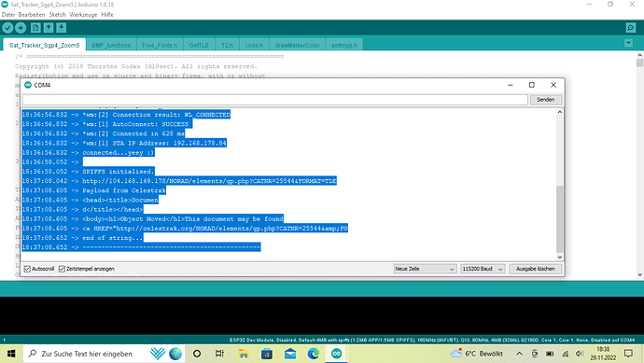Open the Werkzeuge menu
Viewport: 644px width, 363px height.
83,15
